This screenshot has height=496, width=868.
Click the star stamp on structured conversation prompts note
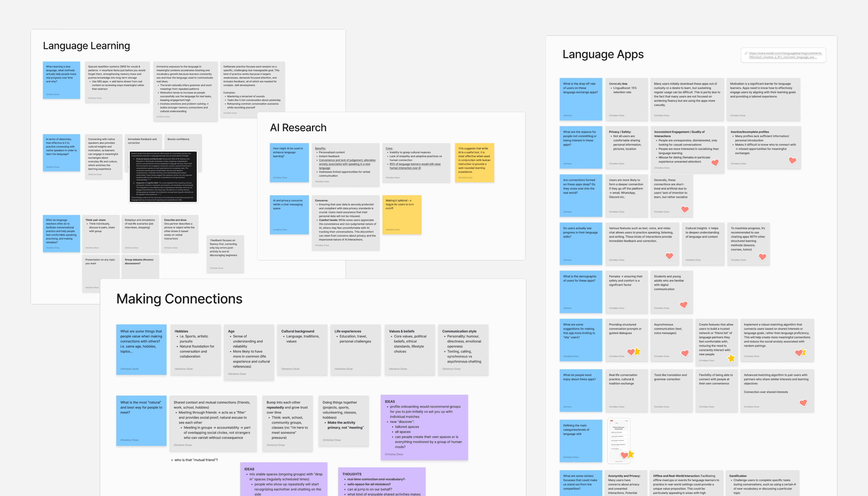pyautogui.click(x=637, y=351)
